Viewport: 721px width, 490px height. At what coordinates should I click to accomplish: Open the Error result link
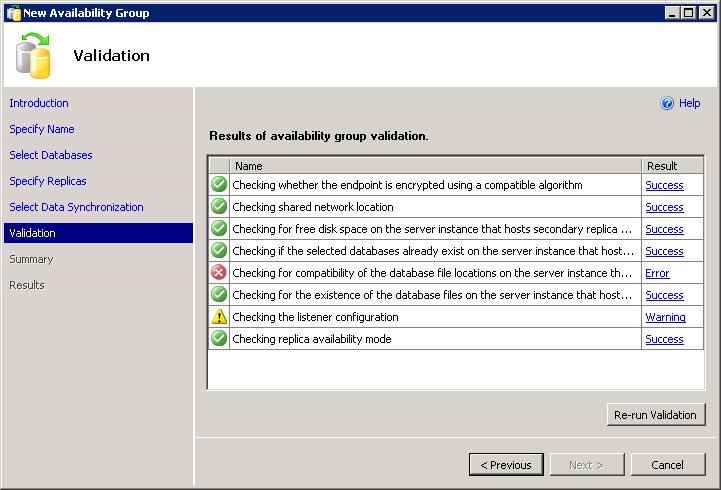pos(657,273)
